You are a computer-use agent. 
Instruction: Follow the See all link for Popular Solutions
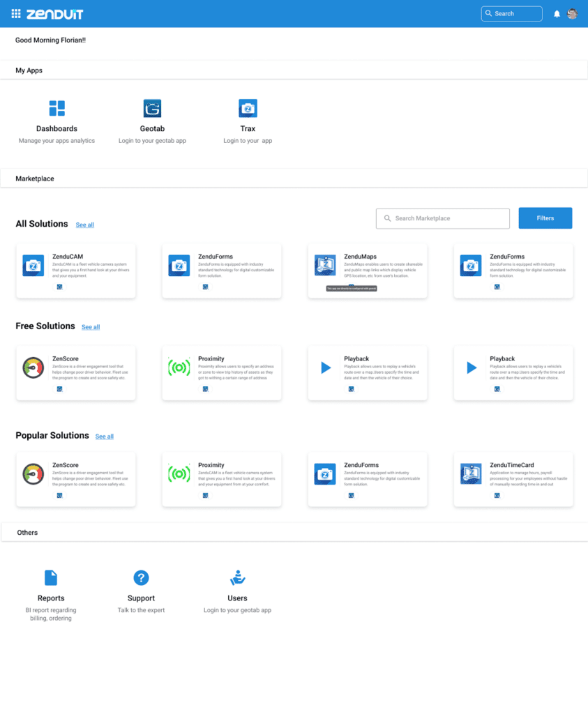click(x=105, y=436)
